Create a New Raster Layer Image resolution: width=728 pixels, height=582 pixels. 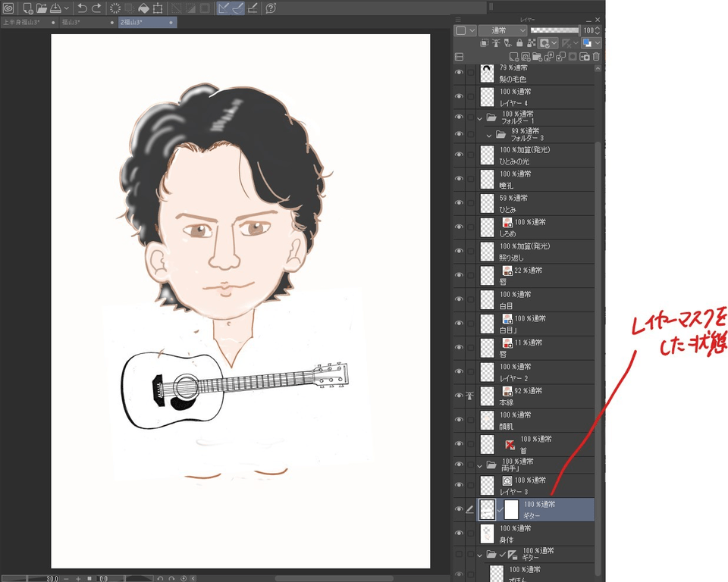click(514, 57)
